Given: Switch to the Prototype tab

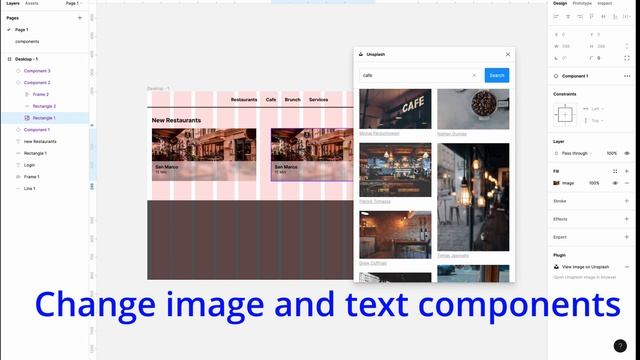Looking at the screenshot, I should (582, 3).
